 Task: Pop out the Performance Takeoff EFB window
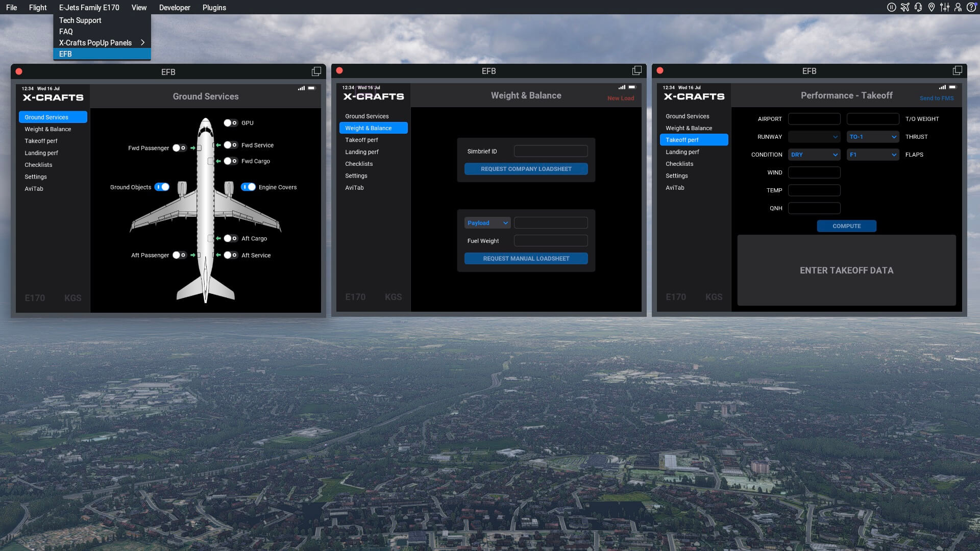(958, 70)
